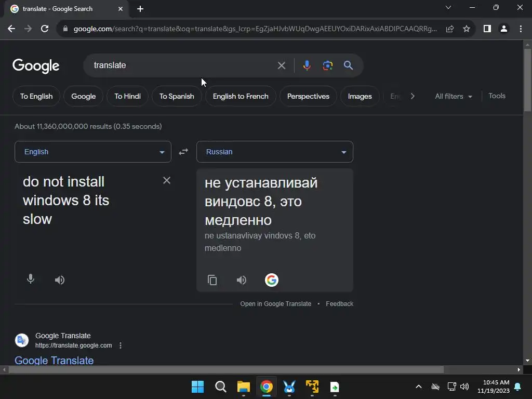Open the clock showing 10:45 AM
Screen dimensions: 532x399
494,387
